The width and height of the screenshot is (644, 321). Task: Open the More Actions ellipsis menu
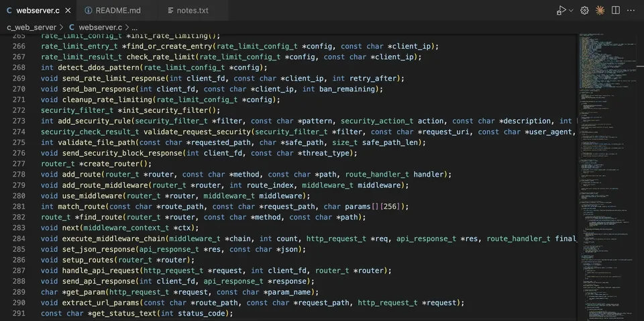point(631,11)
